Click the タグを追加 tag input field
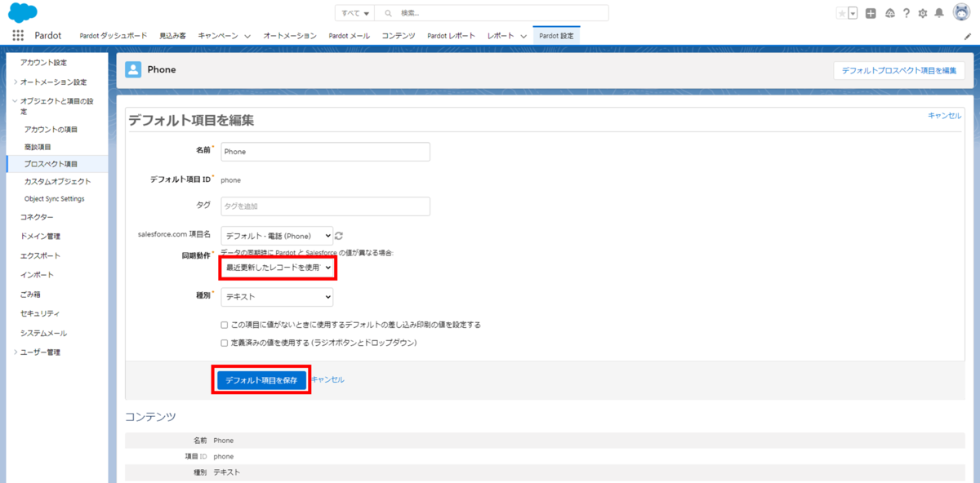Screen dimensions: 980x483 click(325, 206)
